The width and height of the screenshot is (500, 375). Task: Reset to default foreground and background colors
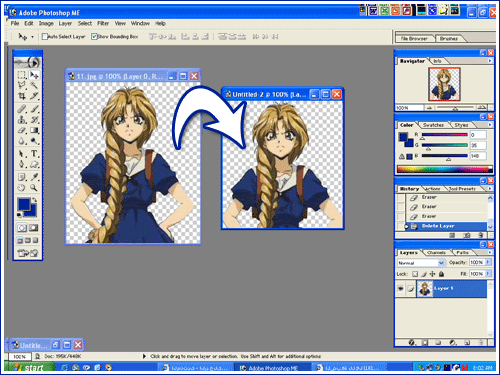pyautogui.click(x=19, y=215)
